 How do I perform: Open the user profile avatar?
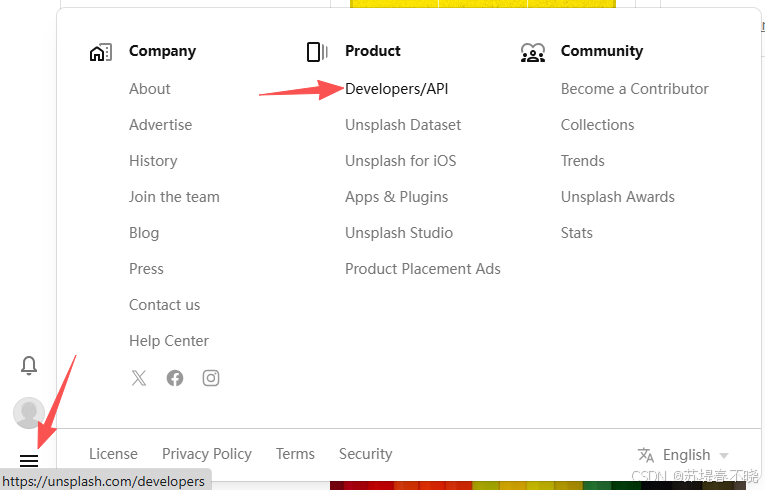coord(29,412)
